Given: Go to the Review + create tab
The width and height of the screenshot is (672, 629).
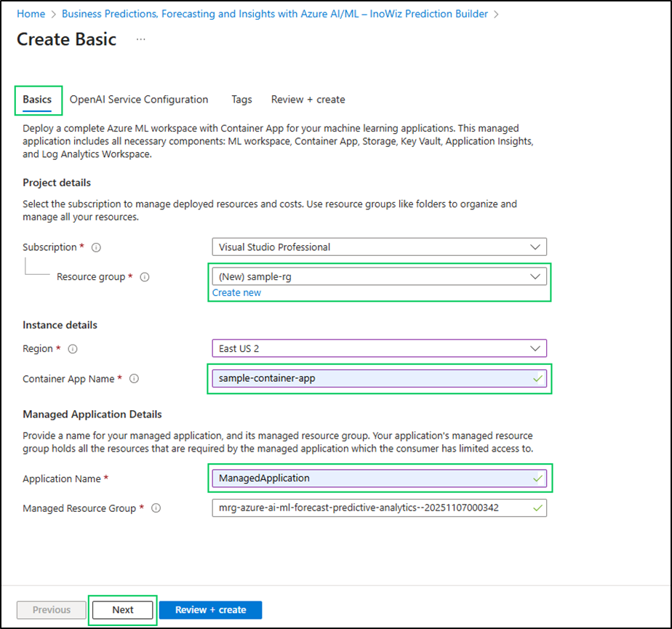Looking at the screenshot, I should pyautogui.click(x=308, y=100).
